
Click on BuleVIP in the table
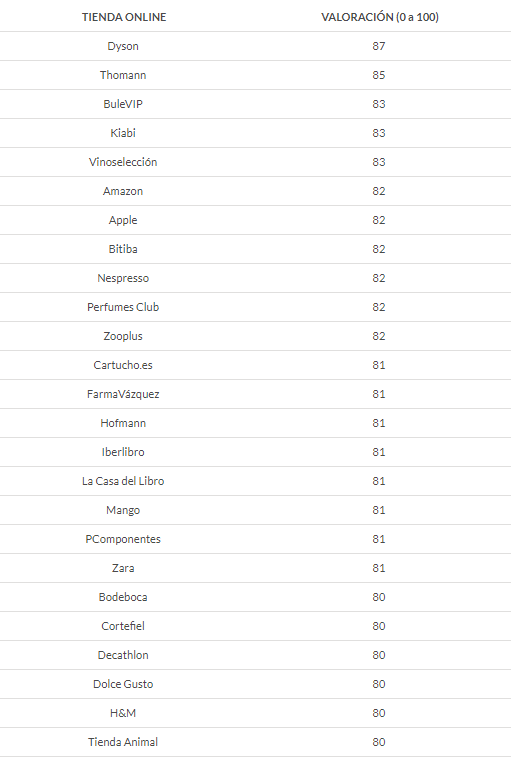point(123,104)
